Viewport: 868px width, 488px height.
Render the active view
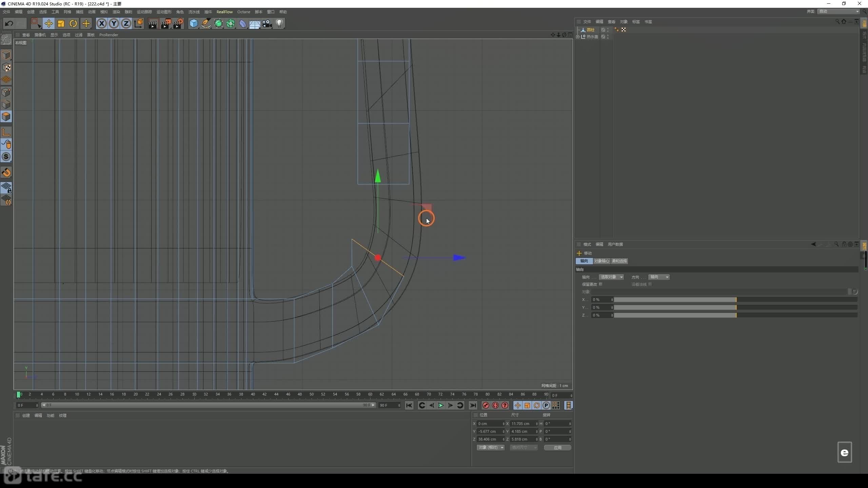point(153,23)
